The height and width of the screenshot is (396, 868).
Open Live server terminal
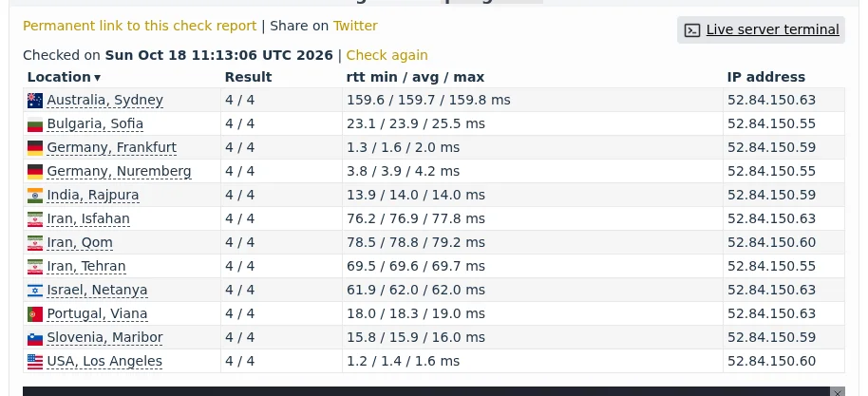(x=772, y=29)
